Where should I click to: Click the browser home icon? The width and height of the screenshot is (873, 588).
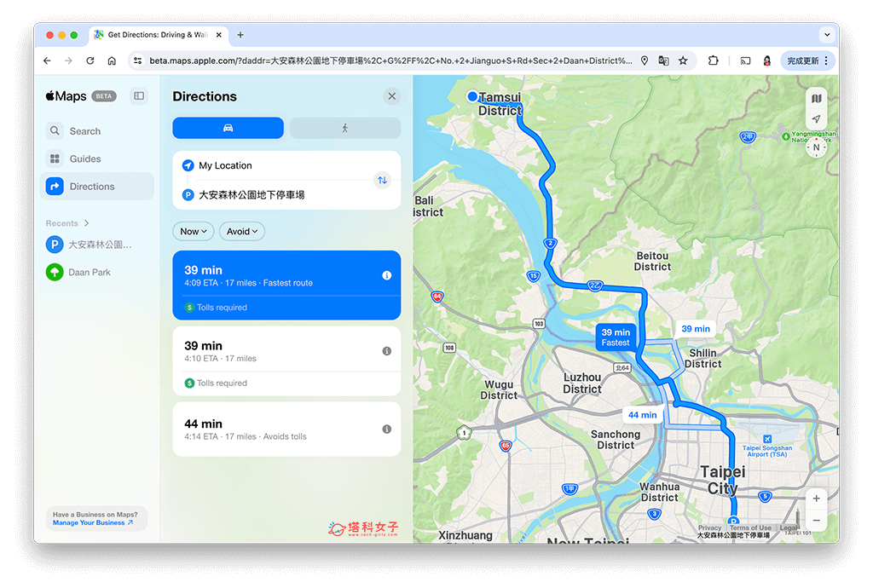[x=112, y=61]
